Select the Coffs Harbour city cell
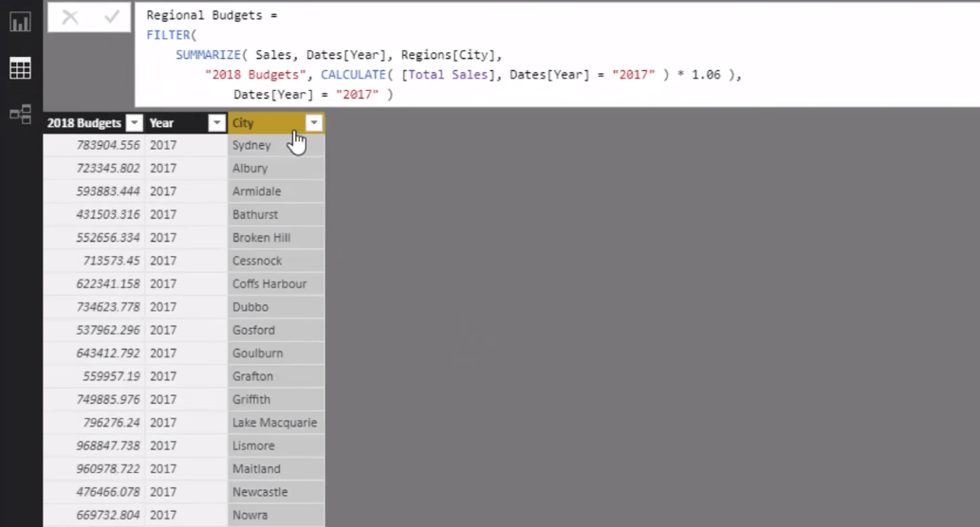 click(276, 283)
